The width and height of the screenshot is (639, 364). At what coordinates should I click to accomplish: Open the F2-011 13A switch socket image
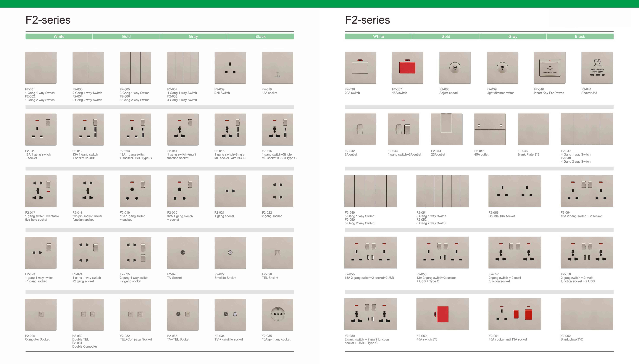[41, 130]
